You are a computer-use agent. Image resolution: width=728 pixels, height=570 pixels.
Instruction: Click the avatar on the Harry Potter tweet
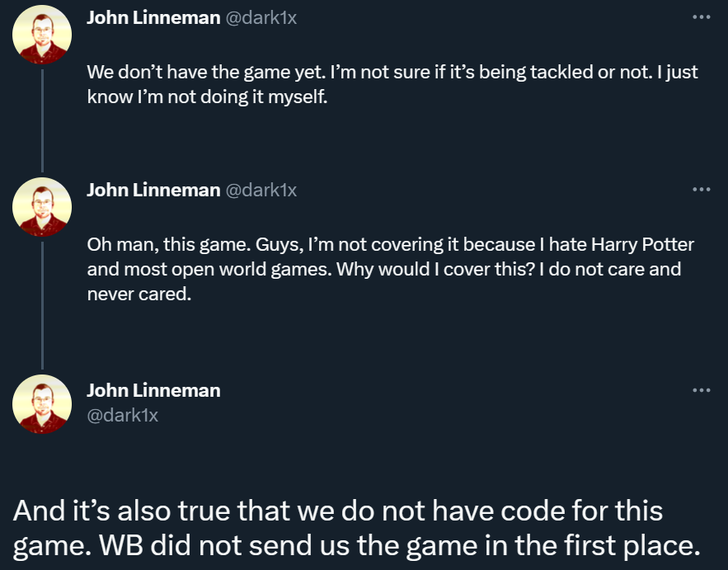click(x=42, y=207)
